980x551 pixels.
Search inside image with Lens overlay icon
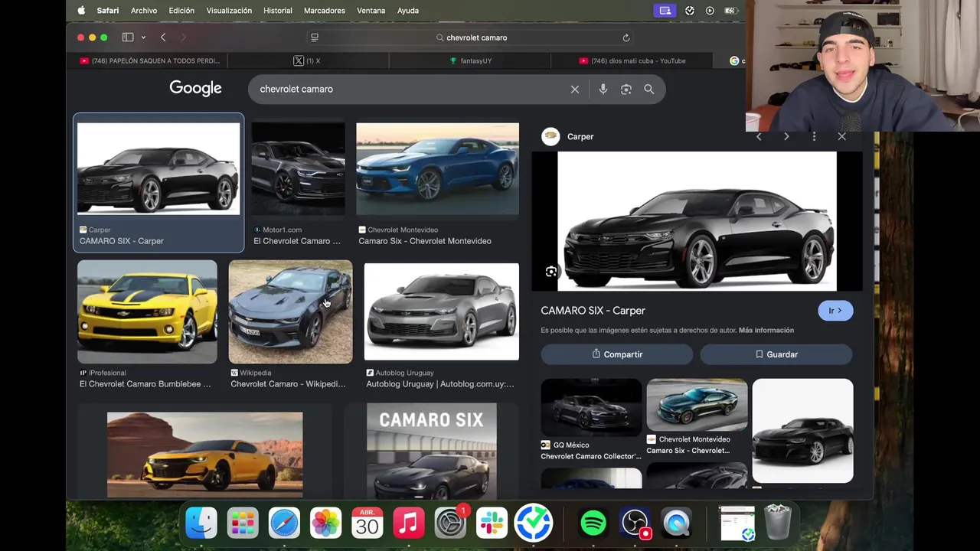click(x=551, y=272)
